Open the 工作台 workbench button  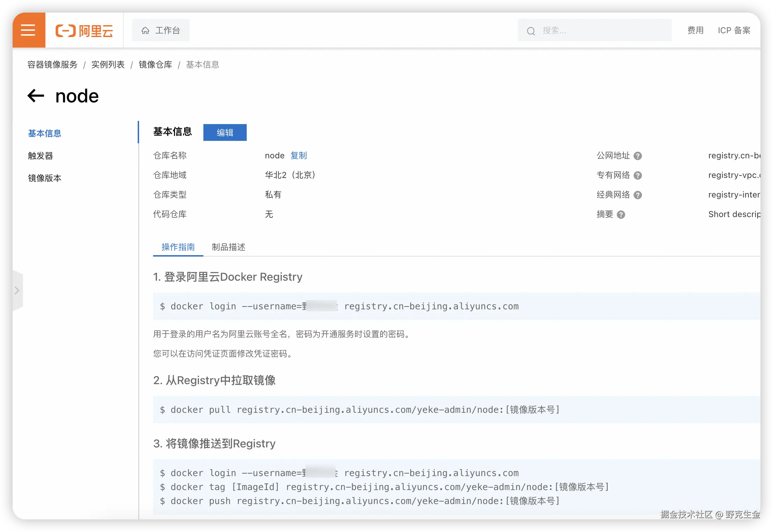click(161, 30)
